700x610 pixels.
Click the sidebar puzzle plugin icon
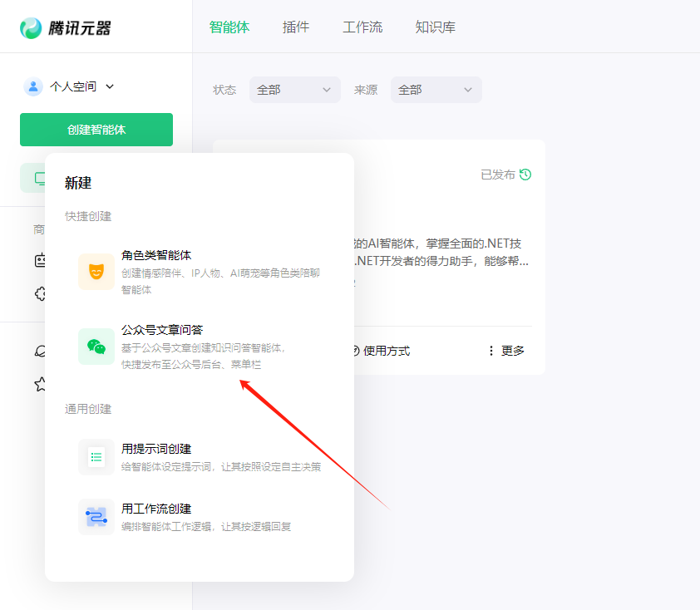pyautogui.click(x=40, y=293)
